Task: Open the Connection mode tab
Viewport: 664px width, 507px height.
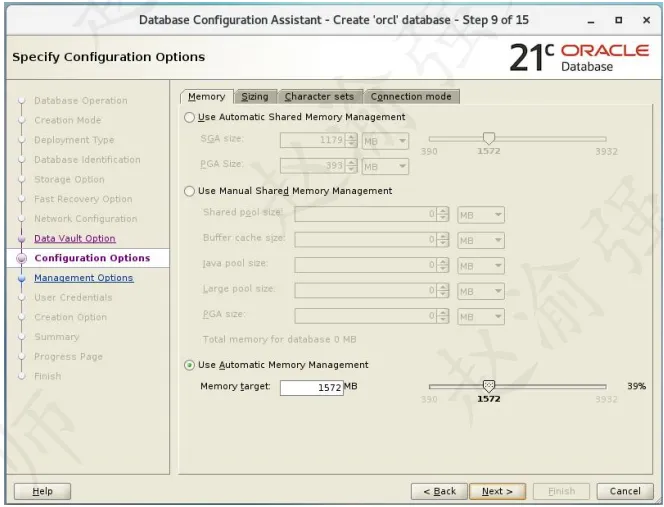Action: 411,97
